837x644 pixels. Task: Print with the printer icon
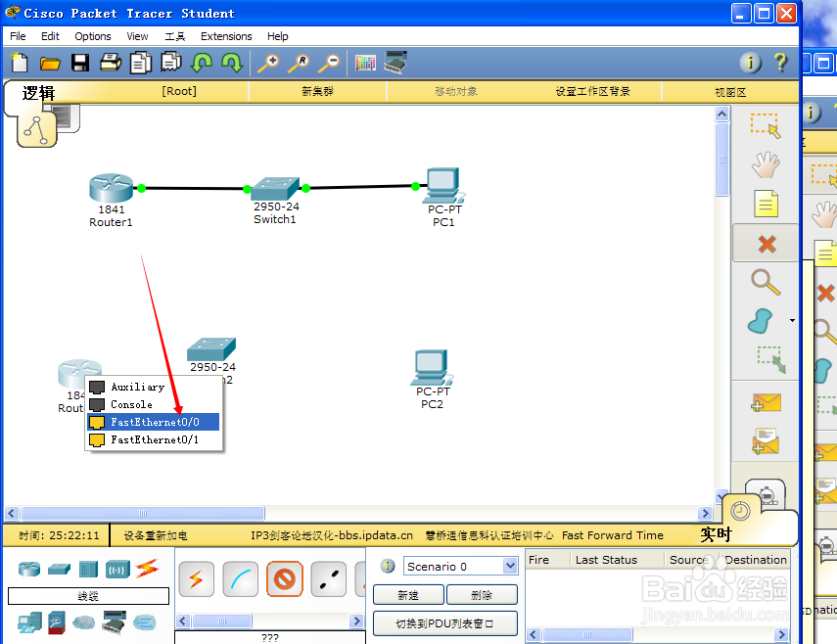[x=111, y=63]
